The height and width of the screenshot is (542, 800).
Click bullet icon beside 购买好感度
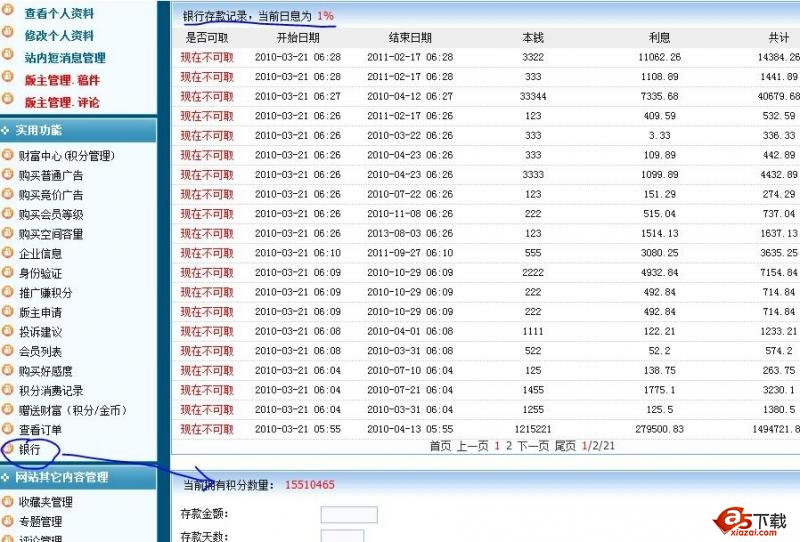(x=8, y=369)
